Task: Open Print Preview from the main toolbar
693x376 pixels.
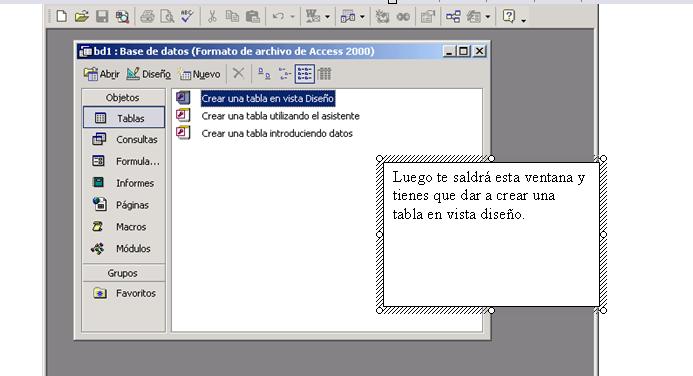Action: pos(167,17)
